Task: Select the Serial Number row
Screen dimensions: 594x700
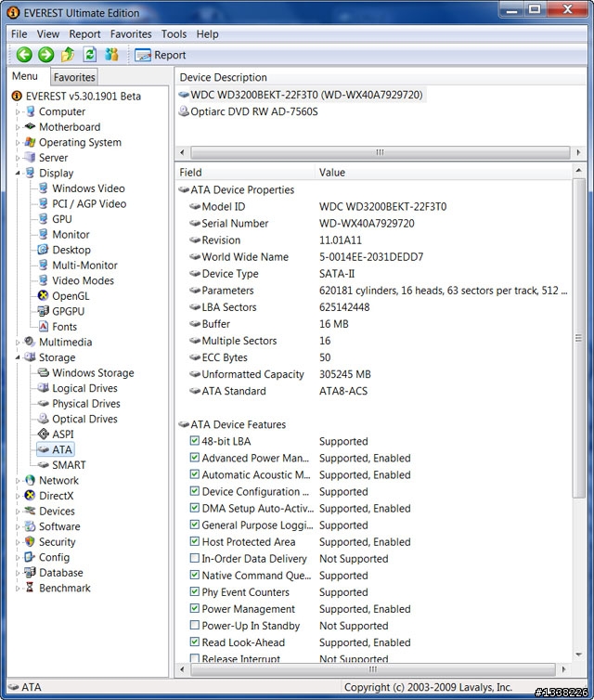Action: tap(373, 223)
